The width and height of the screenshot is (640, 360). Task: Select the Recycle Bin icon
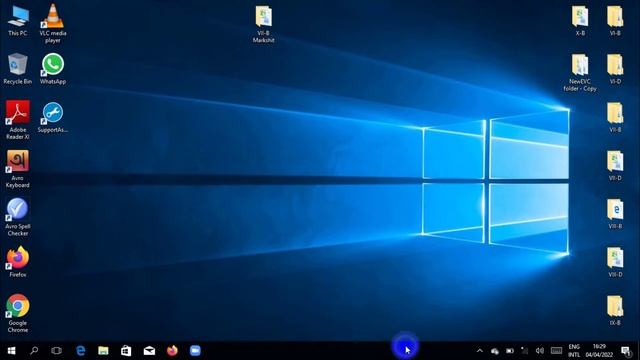click(x=18, y=69)
